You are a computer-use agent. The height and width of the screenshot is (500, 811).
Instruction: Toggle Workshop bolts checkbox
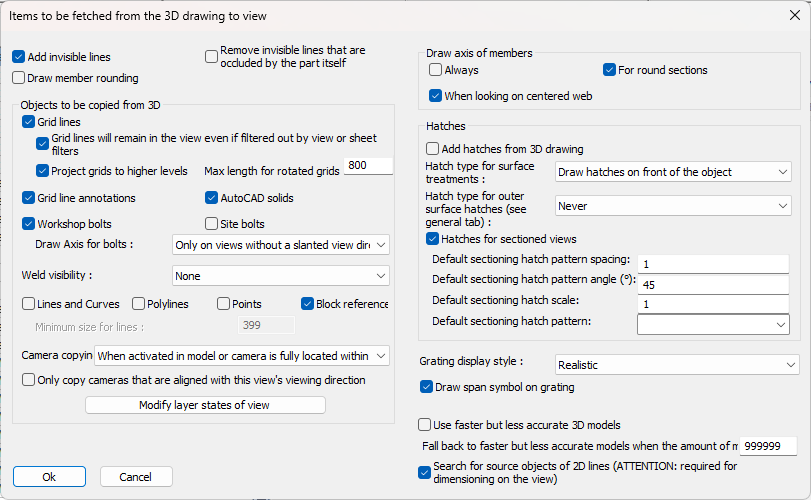[x=29, y=223]
